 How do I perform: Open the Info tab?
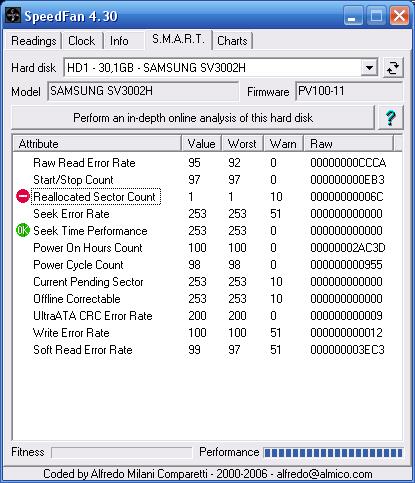tap(119, 41)
